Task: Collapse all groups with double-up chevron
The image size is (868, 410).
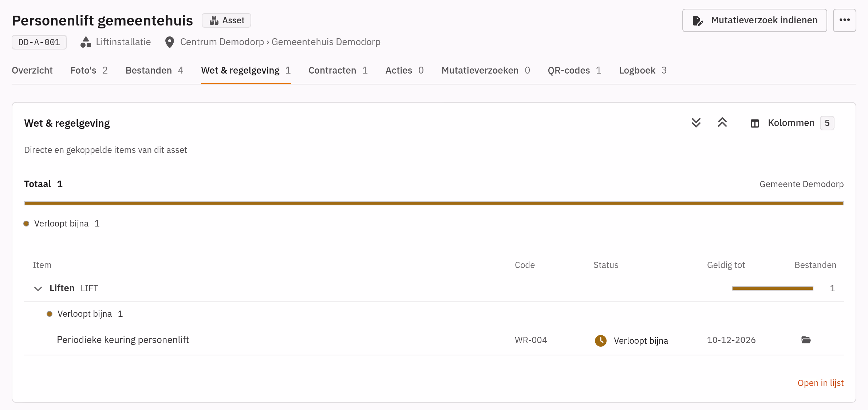Action: pos(722,123)
